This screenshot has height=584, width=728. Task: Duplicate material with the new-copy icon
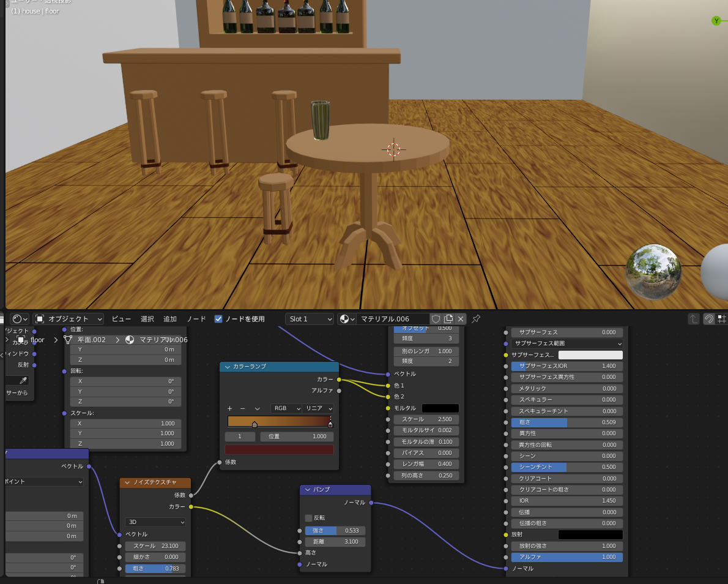tap(448, 319)
